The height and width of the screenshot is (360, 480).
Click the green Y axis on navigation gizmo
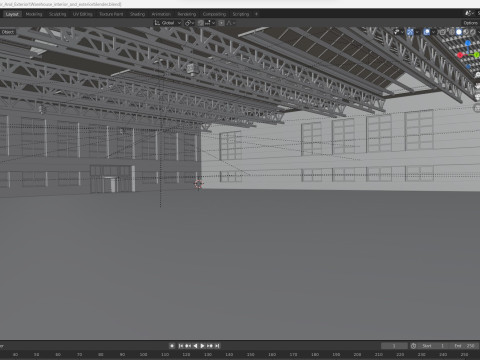click(x=477, y=55)
